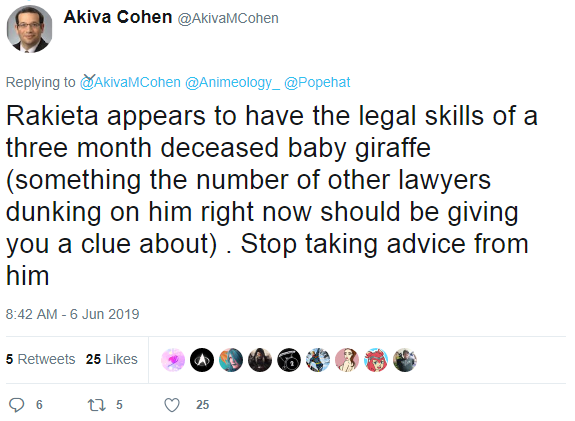Open the @Popehat mention link
The width and height of the screenshot is (575, 421).
[317, 82]
